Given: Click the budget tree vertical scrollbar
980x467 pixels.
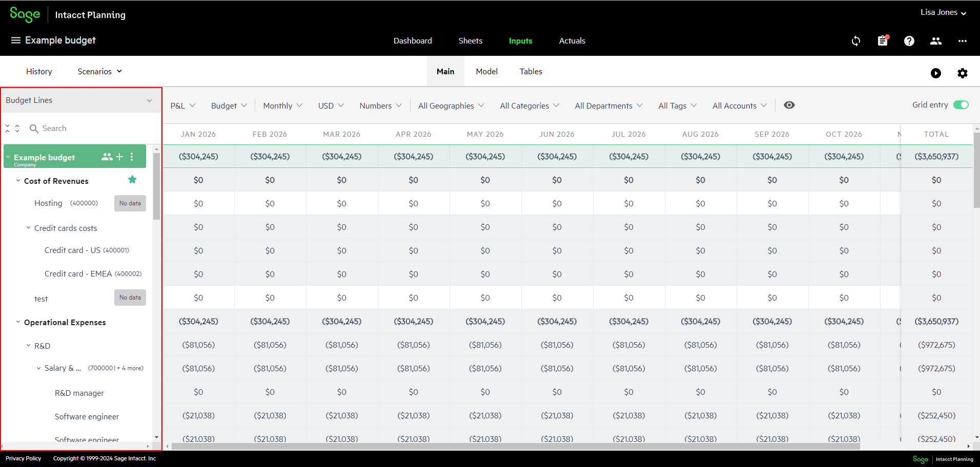Looking at the screenshot, I should pos(156,186).
